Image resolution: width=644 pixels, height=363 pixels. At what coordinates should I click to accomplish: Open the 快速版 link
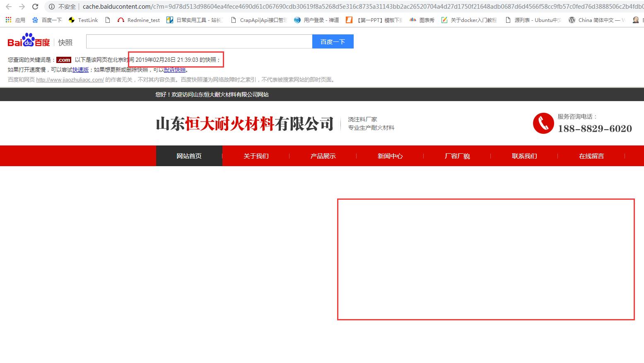coord(80,70)
